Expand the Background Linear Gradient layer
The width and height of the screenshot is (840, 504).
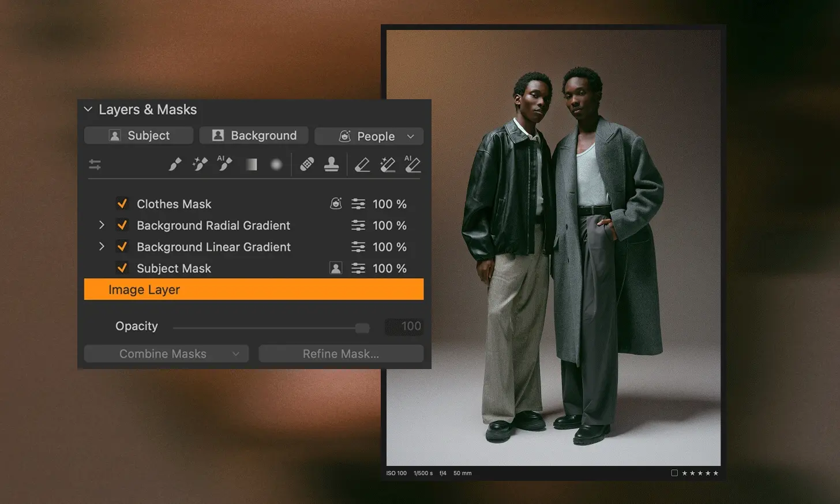pos(102,247)
